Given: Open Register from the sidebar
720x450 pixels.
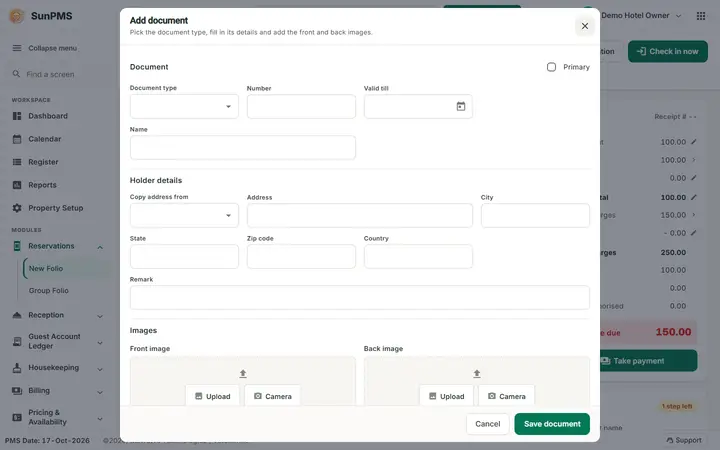Looking at the screenshot, I should click(x=43, y=162).
